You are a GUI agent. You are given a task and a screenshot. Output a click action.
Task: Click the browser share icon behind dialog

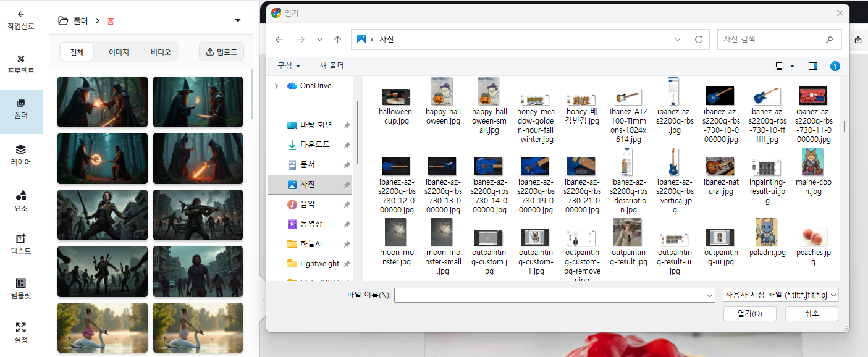coord(858,40)
